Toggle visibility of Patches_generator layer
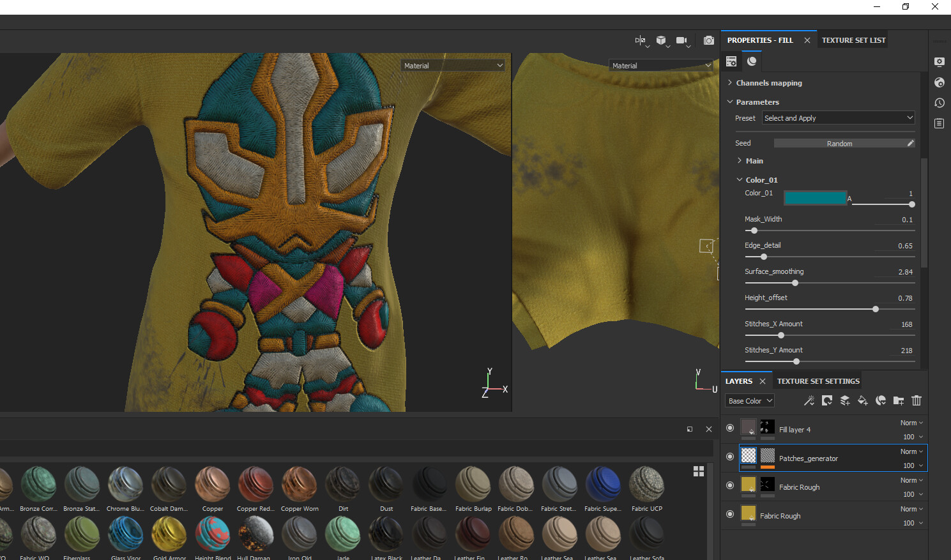 pyautogui.click(x=730, y=457)
